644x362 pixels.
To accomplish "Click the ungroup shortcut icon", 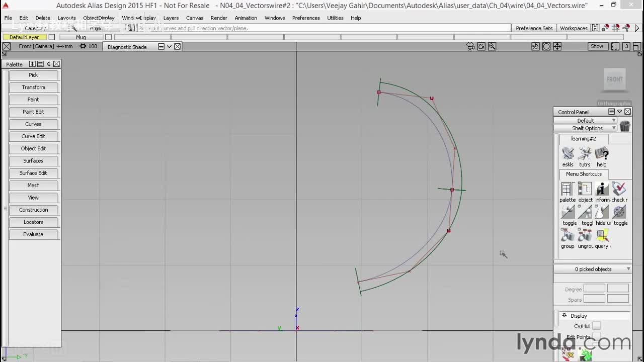I will (585, 235).
